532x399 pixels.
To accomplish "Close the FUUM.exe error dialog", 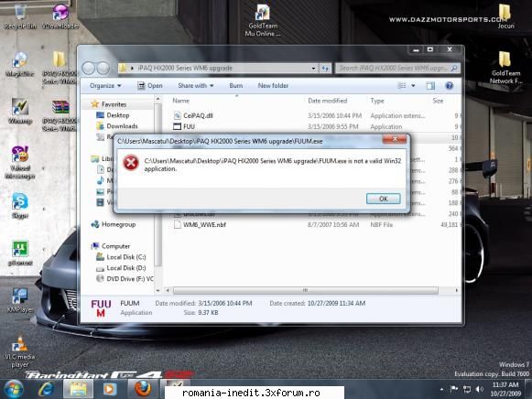I will click(x=395, y=139).
